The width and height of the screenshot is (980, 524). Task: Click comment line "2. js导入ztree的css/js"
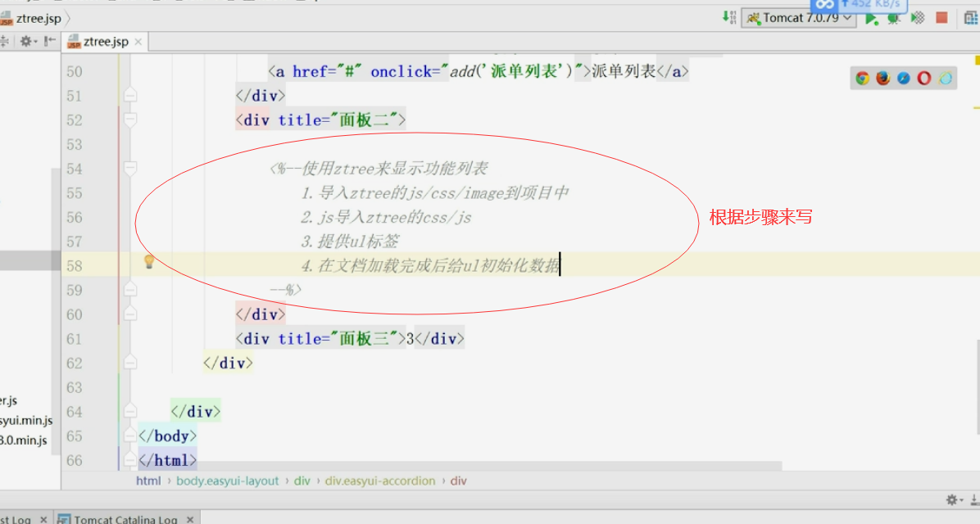coord(386,217)
